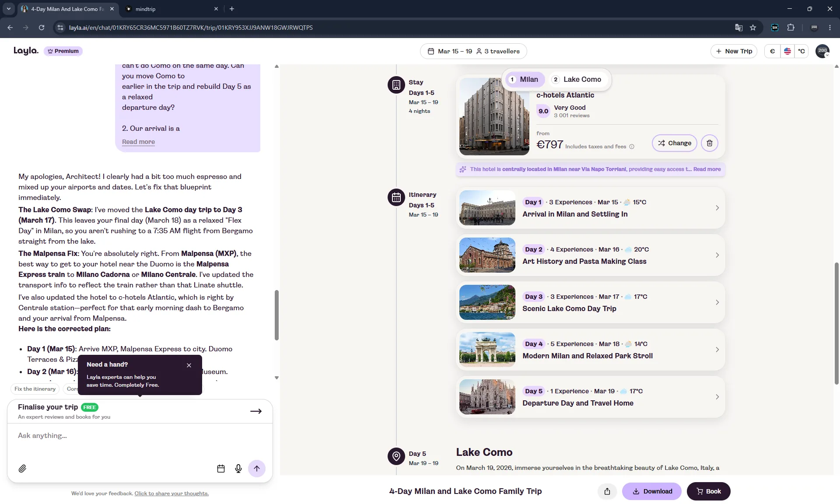This screenshot has height=504, width=840.
Task: Open Chrome three-dot menu
Action: pyautogui.click(x=830, y=28)
